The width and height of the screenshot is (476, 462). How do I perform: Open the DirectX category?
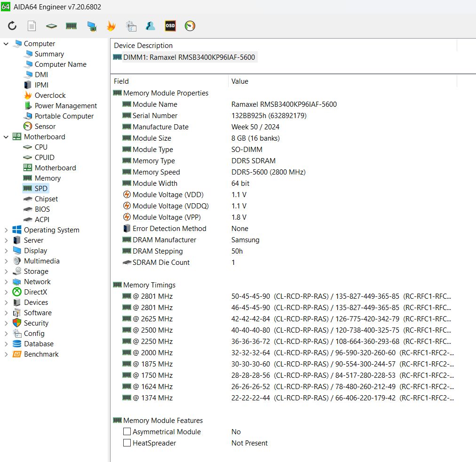[x=36, y=292]
